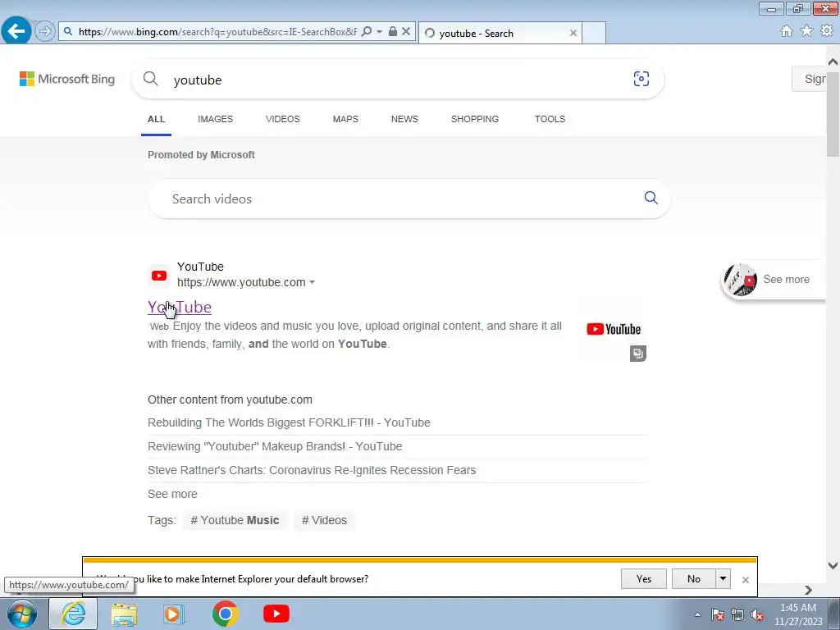Click the YouTube favicon beside the result
Image resolution: width=840 pixels, height=630 pixels.
[x=159, y=276]
